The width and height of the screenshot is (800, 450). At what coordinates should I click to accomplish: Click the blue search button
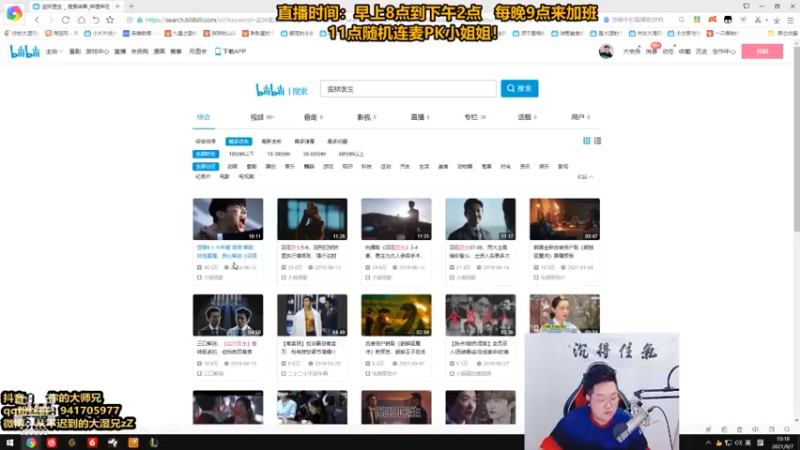click(x=519, y=89)
